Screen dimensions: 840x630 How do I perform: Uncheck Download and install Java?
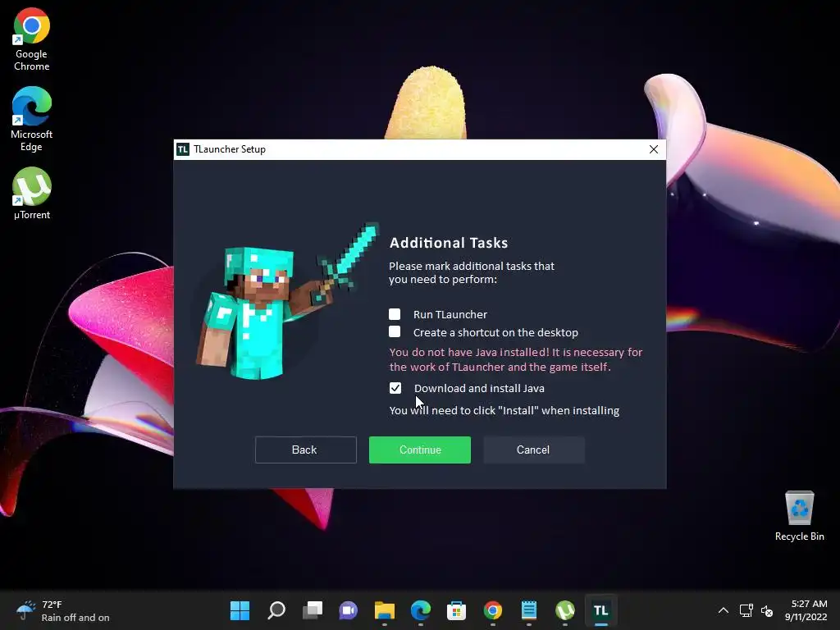pos(395,388)
